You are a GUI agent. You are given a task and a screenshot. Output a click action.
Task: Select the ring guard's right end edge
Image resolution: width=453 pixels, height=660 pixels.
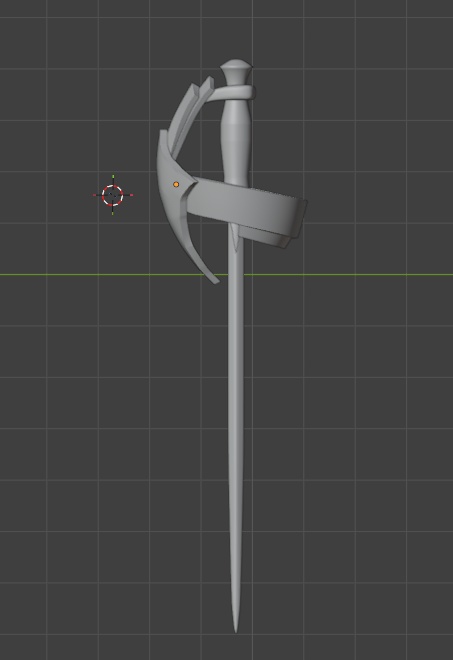[302, 219]
